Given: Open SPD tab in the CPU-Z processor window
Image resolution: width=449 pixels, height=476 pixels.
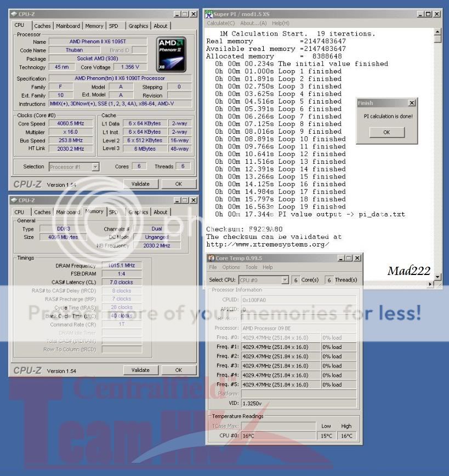Looking at the screenshot, I should click(113, 26).
